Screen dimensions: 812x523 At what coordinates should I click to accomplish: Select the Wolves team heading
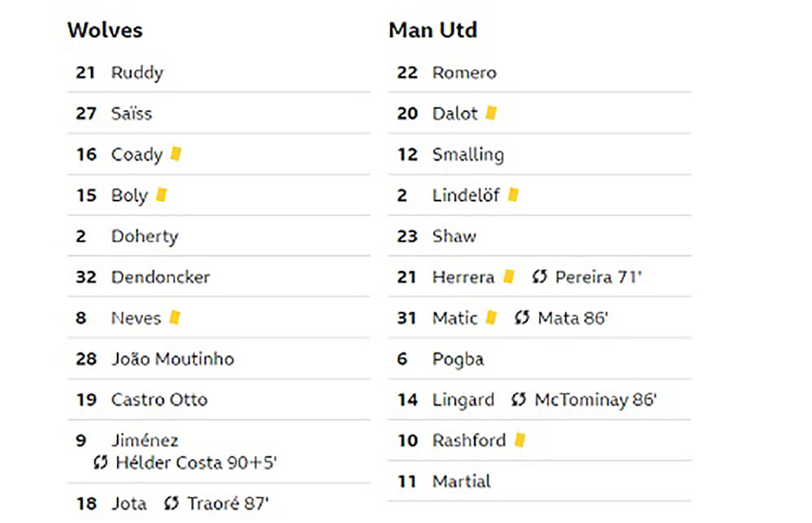[x=105, y=30]
